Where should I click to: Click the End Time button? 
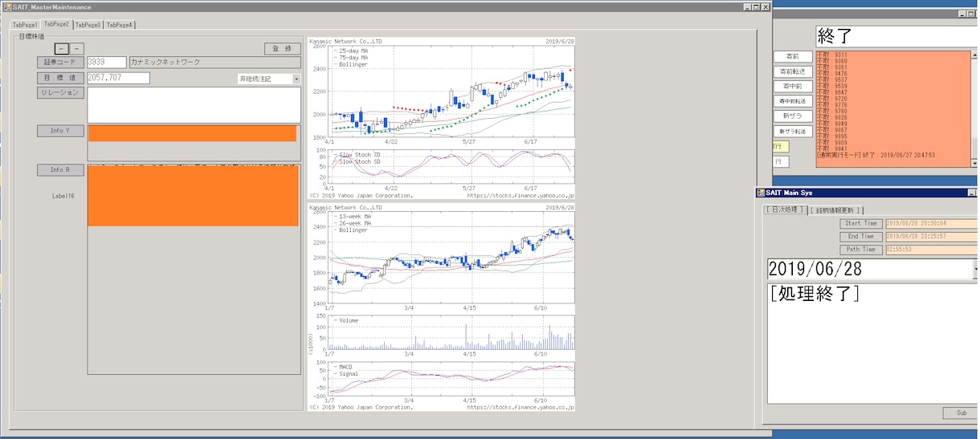click(x=861, y=236)
